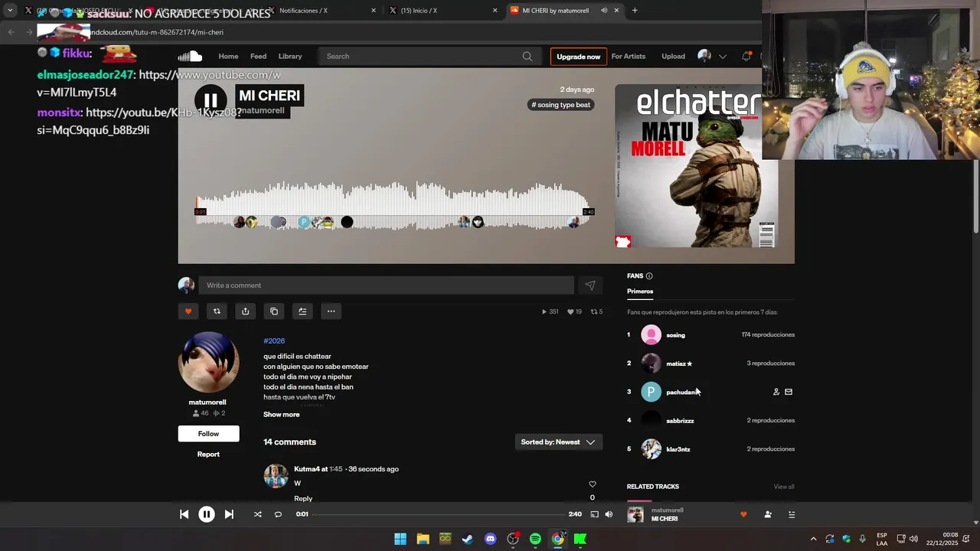Viewport: 980px width, 551px height.
Task: Open the Next up queue list icon
Action: pos(792,515)
